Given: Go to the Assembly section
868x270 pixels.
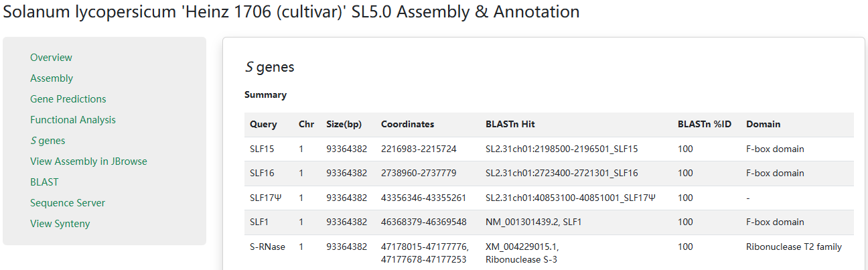Looking at the screenshot, I should [52, 78].
